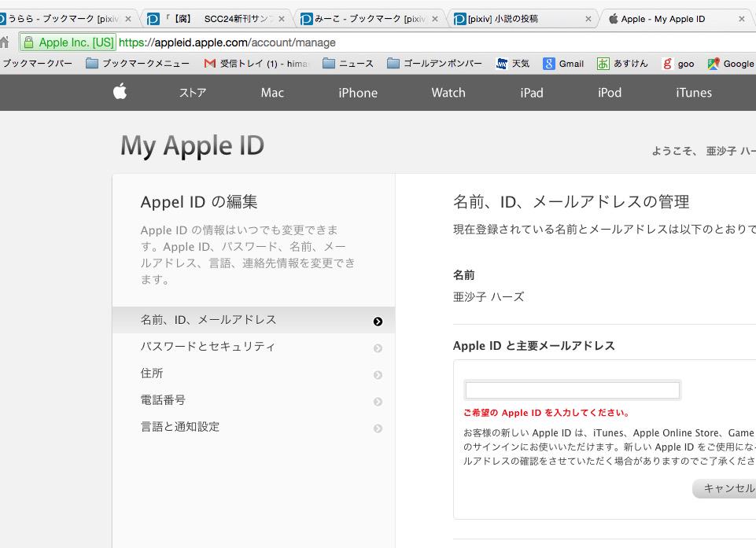The image size is (756, 548).
Task: Click the home icon beside address bar
Action: tap(4, 42)
